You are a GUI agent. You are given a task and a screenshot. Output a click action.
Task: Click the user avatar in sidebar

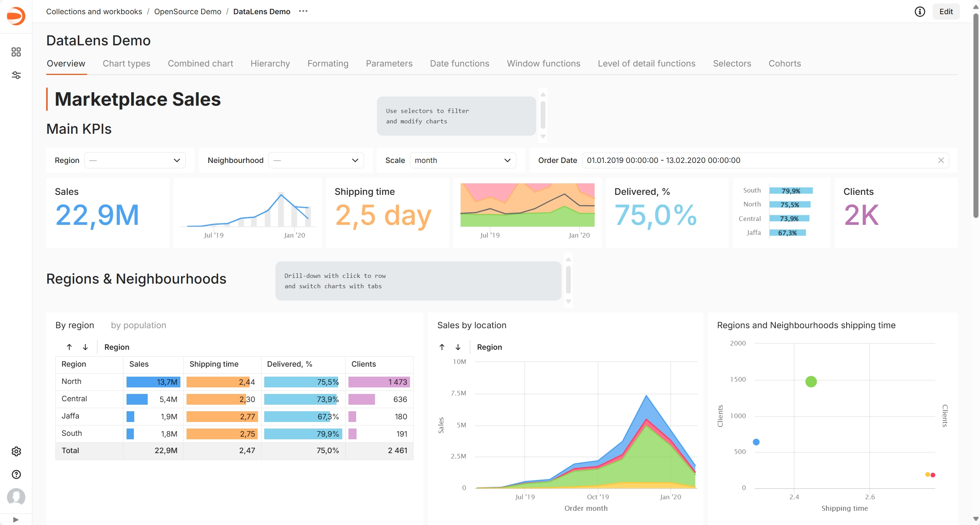(x=16, y=497)
